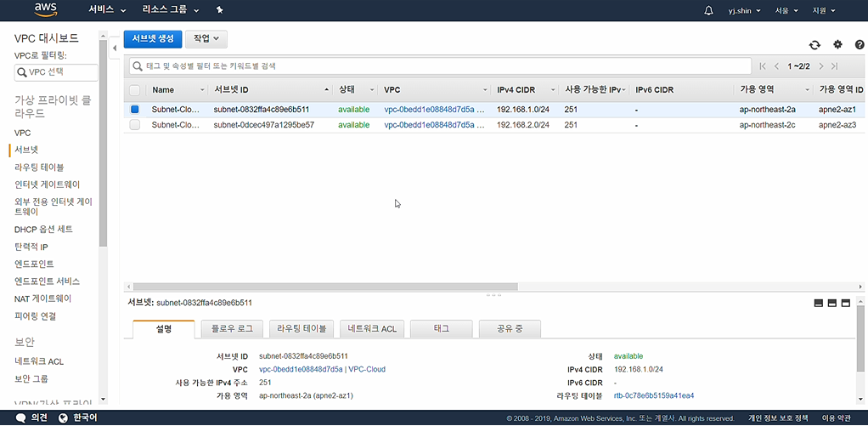Image resolution: width=868 pixels, height=426 pixels.
Task: Open 라우팅 테이블 in sidebar
Action: coord(39,168)
